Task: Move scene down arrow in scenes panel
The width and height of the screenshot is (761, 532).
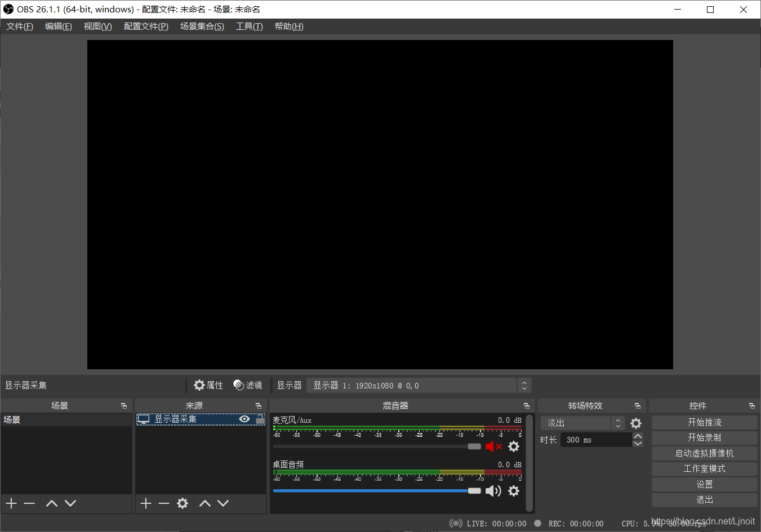Action: point(70,503)
